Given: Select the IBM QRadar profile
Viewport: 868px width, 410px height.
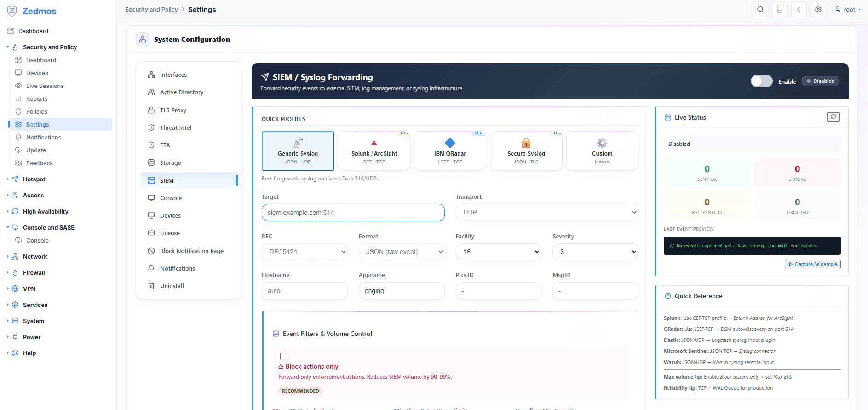Looking at the screenshot, I should [450, 151].
